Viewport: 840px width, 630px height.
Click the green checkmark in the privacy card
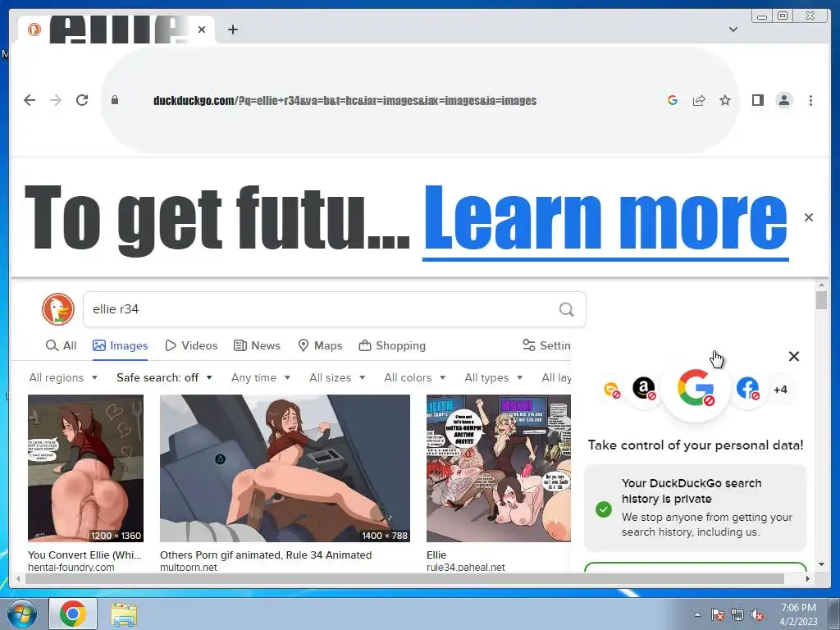point(604,509)
